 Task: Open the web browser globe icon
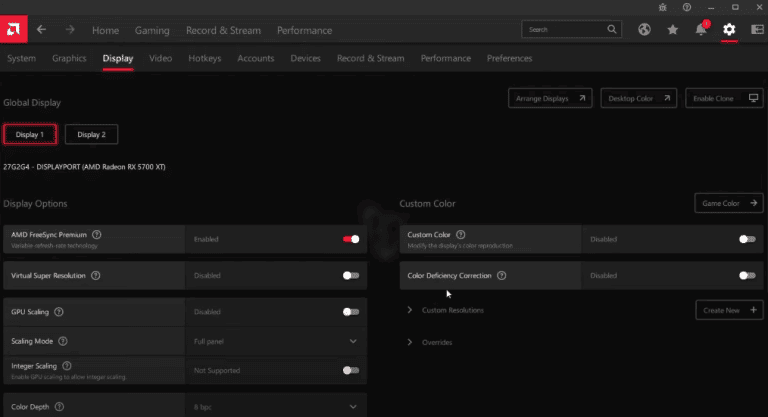point(645,30)
